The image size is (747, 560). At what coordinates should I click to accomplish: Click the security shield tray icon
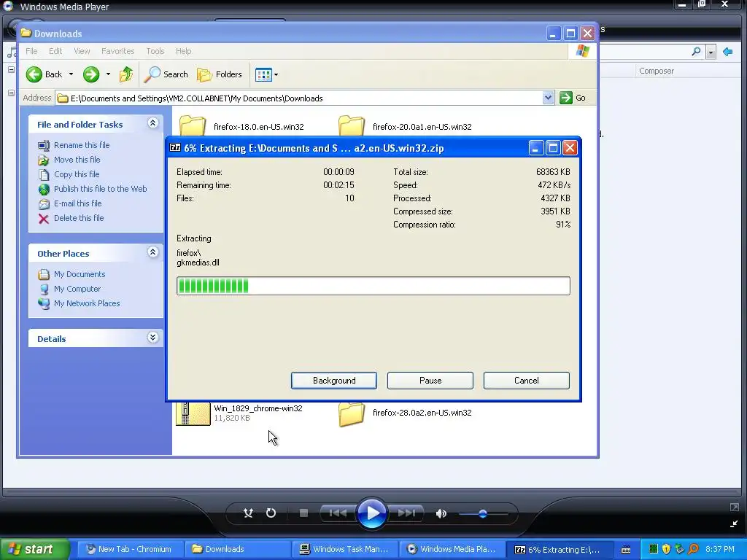667,549
